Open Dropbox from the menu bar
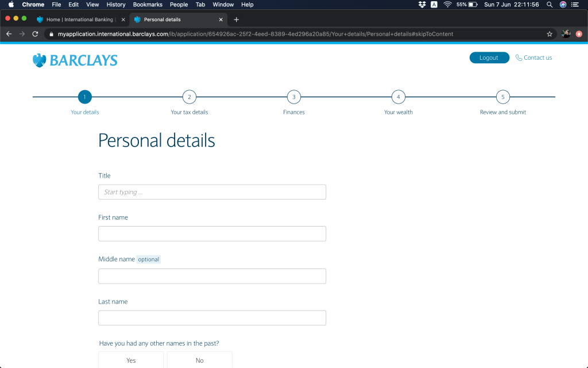The width and height of the screenshot is (588, 368). coord(422,5)
